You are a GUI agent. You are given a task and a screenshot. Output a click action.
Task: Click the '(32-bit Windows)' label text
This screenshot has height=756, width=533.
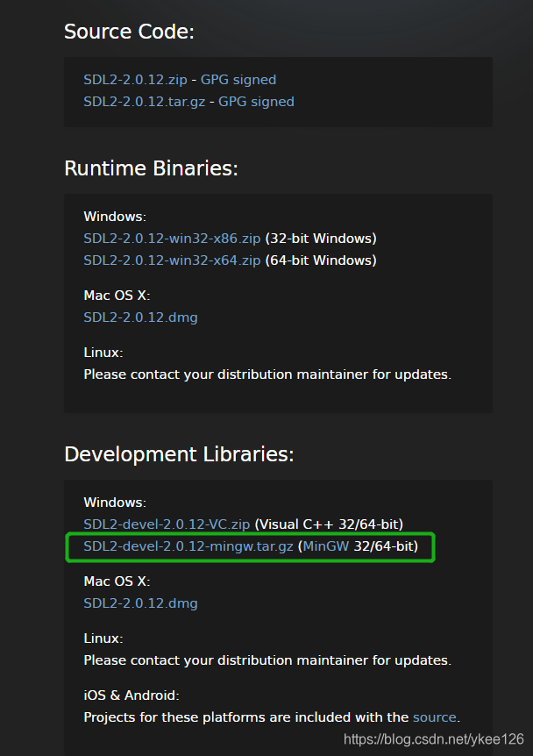(321, 239)
